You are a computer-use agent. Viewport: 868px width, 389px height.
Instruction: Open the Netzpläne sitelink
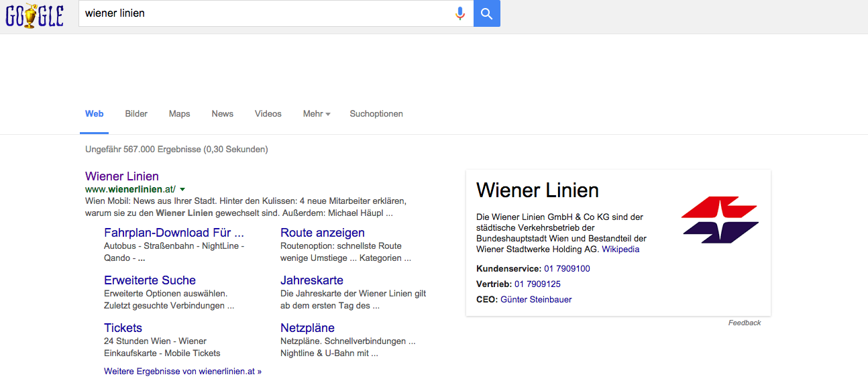pyautogui.click(x=307, y=328)
